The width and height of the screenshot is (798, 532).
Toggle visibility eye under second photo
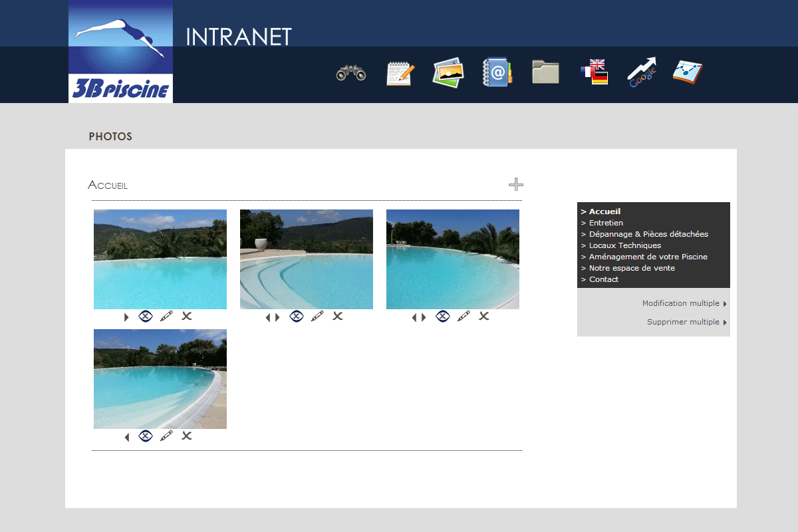click(x=297, y=316)
